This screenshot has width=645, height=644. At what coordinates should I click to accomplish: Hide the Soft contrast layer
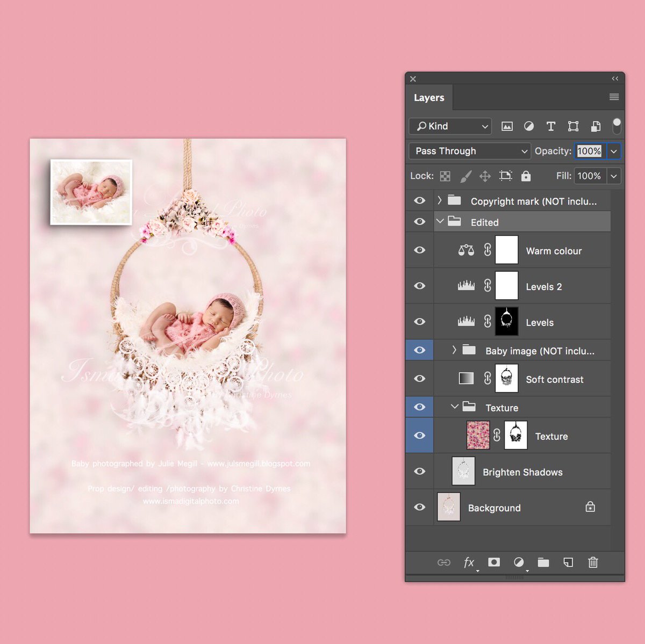coord(420,379)
